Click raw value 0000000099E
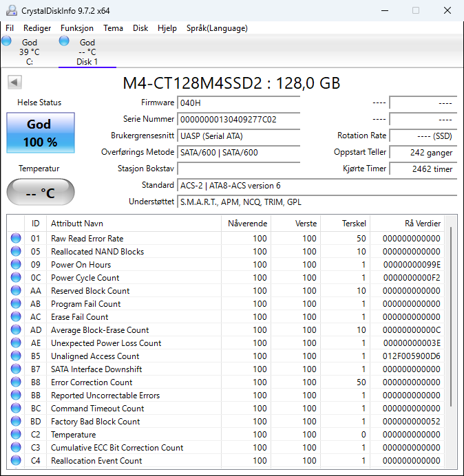Viewport: 464px width, 476px height. click(x=412, y=265)
